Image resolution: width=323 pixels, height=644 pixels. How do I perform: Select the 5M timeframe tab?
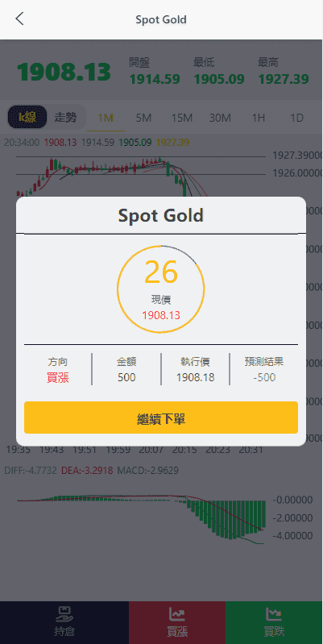143,118
